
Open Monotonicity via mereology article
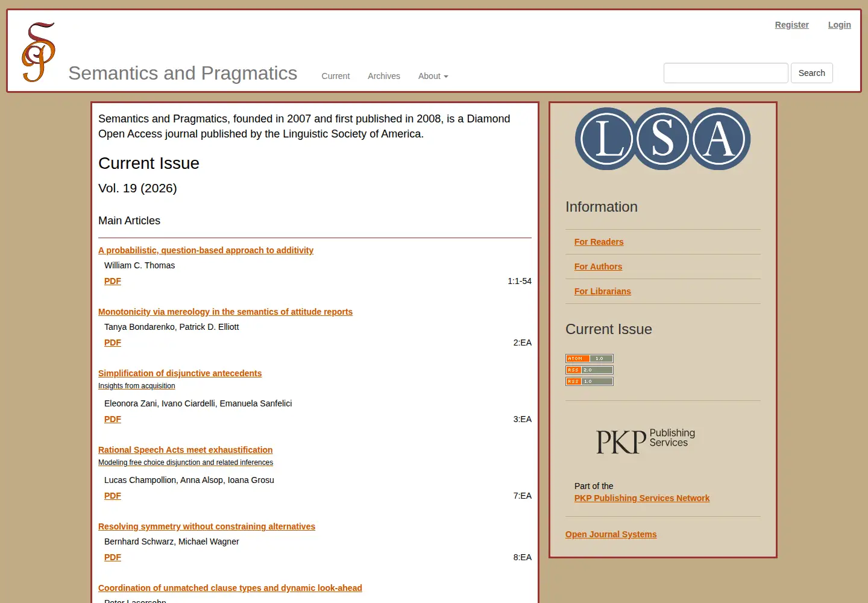pos(225,312)
